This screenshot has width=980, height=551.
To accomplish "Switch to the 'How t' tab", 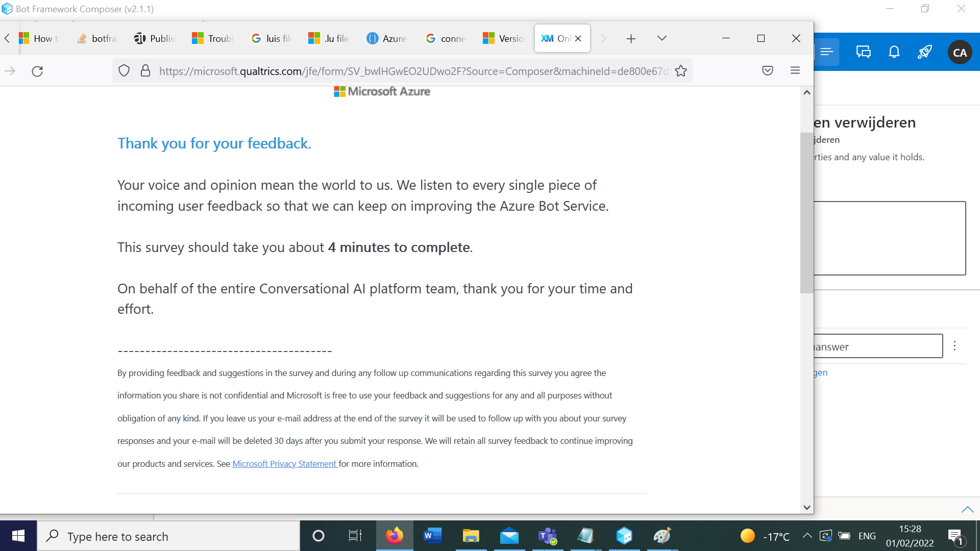I will click(40, 39).
